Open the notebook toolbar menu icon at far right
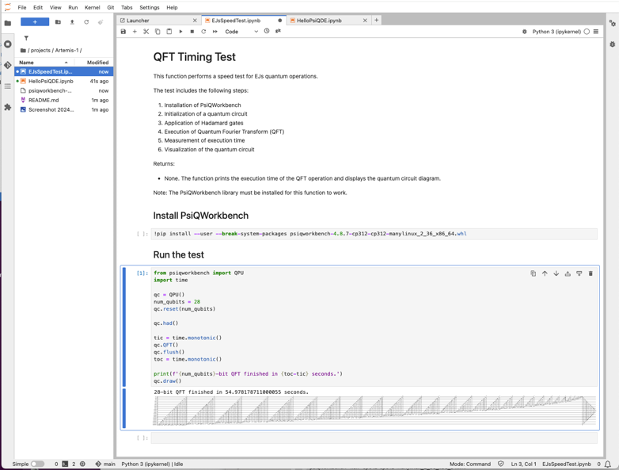The image size is (620, 470). [596, 32]
